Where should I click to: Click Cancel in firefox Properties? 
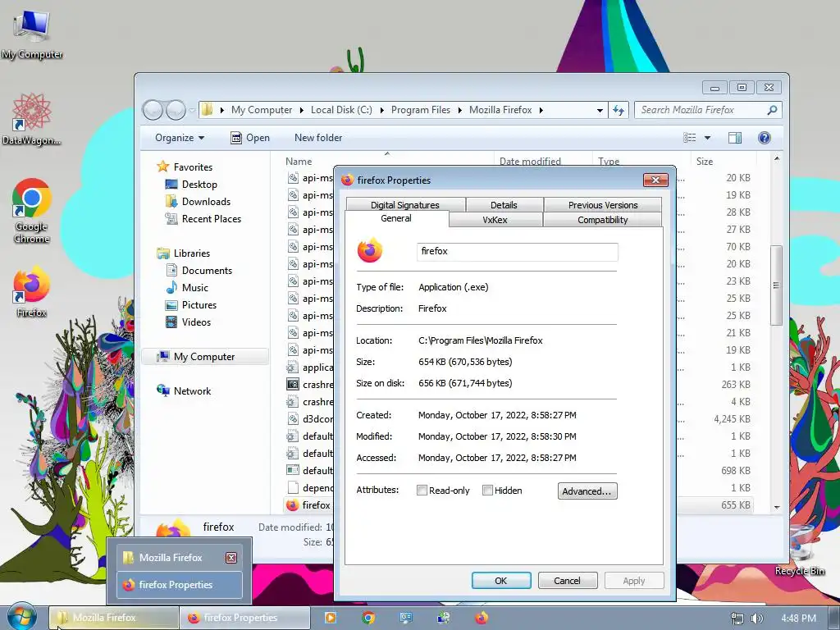[x=568, y=581]
